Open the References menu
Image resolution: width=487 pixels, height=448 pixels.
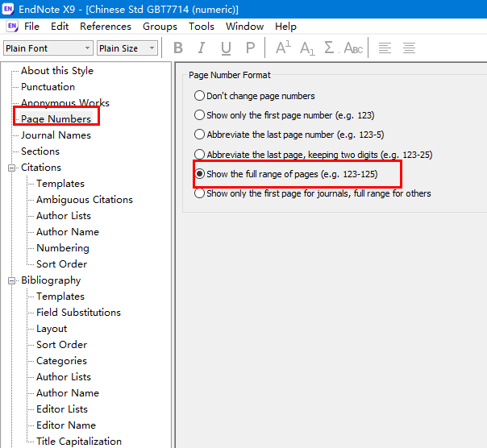click(106, 27)
